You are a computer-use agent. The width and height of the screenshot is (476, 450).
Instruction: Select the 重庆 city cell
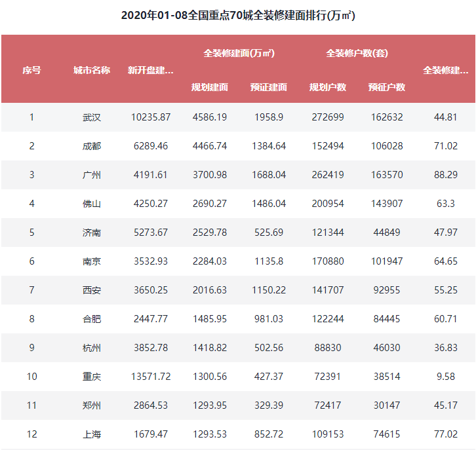(x=91, y=377)
